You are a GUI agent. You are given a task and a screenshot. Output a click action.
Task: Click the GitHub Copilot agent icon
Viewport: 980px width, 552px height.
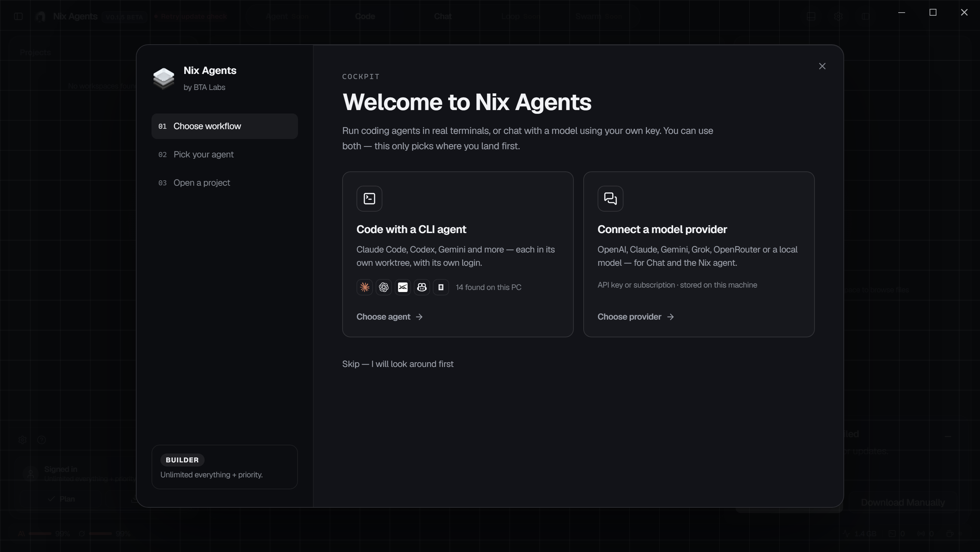(422, 288)
